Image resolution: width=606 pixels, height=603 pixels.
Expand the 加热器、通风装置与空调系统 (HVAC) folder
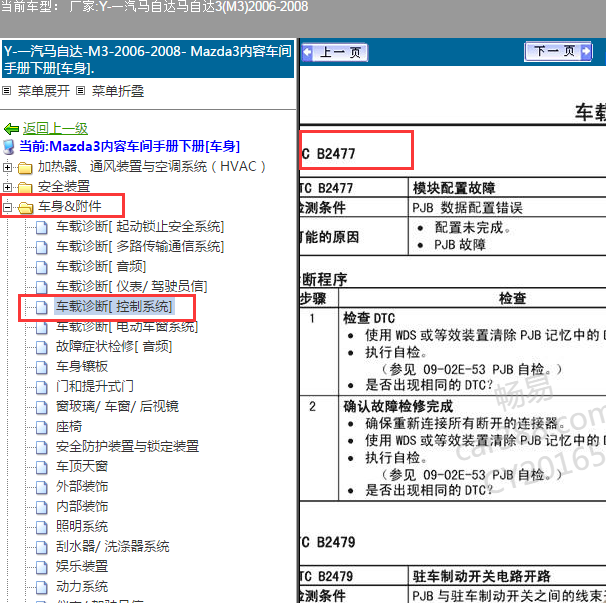(7, 167)
